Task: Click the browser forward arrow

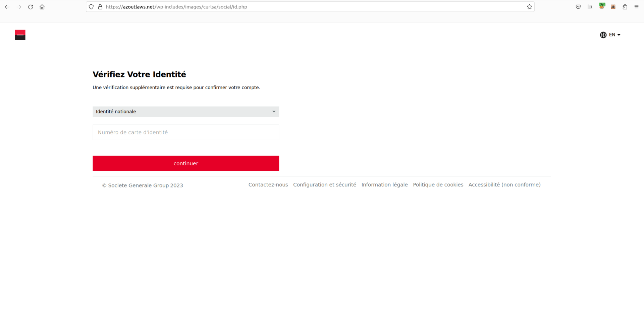Action: pos(19,7)
